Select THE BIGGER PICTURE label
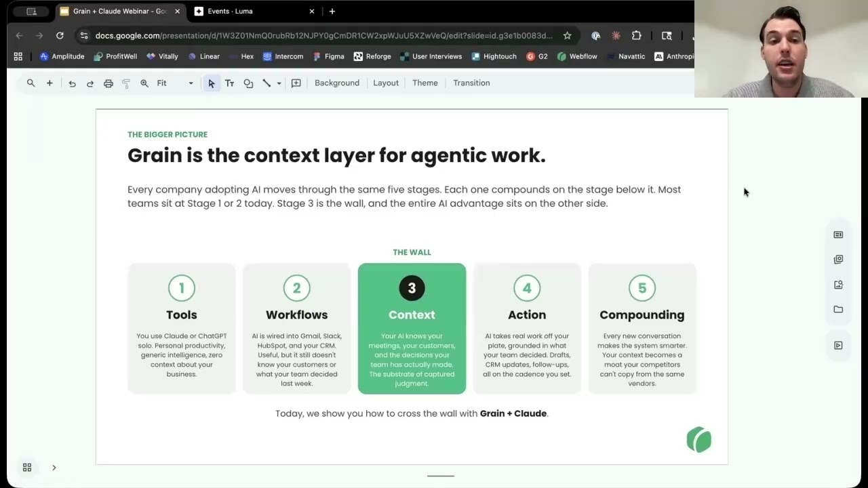 tap(167, 134)
